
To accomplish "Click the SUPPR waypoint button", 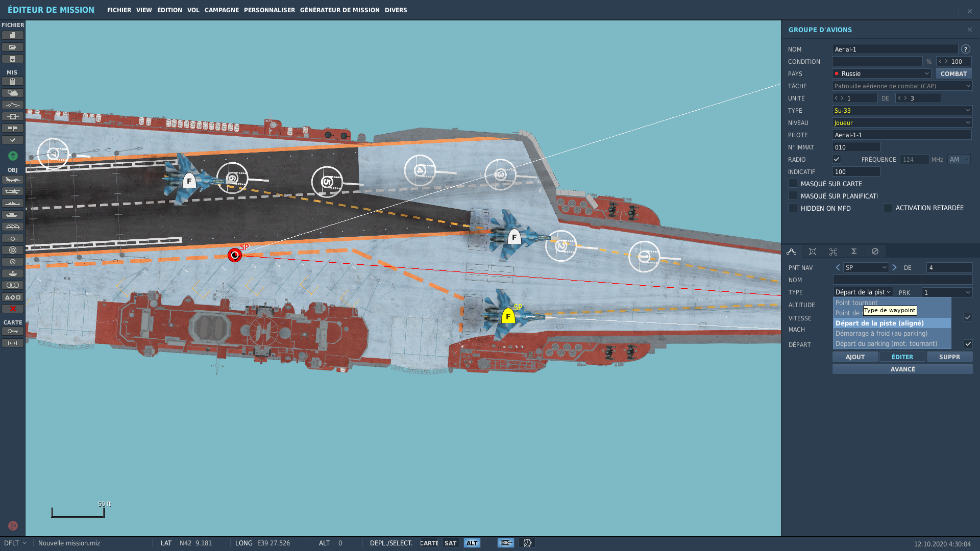I will pyautogui.click(x=949, y=357).
